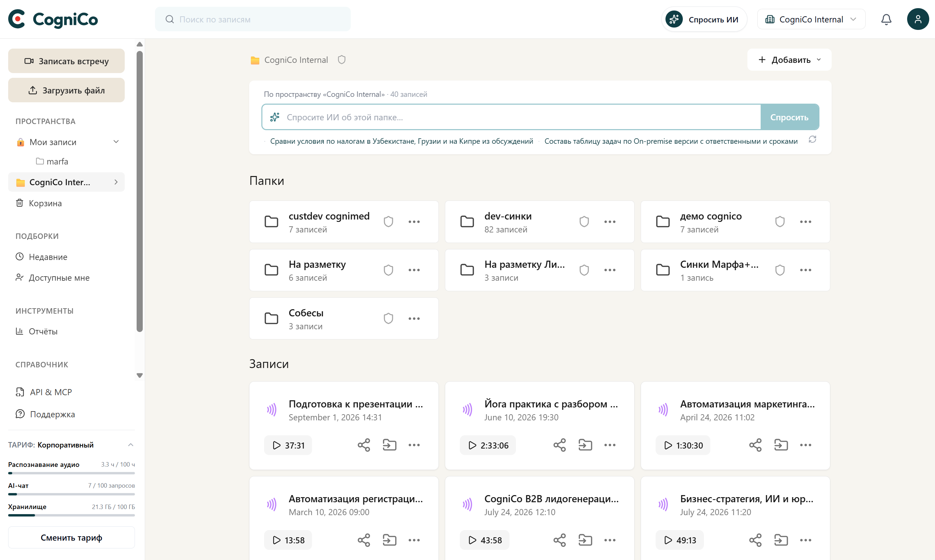The height and width of the screenshot is (560, 935).
Task: Collapse the Тариф Корпоративный panel
Action: pos(131,444)
